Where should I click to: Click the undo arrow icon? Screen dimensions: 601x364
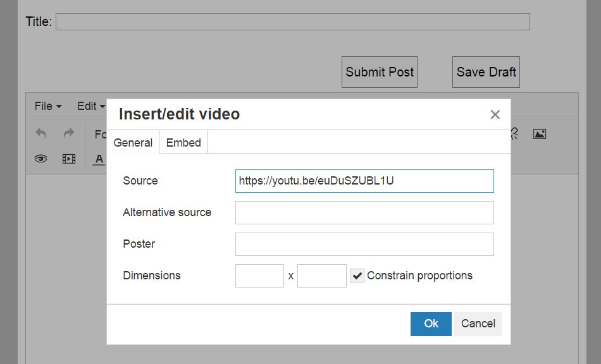point(41,134)
